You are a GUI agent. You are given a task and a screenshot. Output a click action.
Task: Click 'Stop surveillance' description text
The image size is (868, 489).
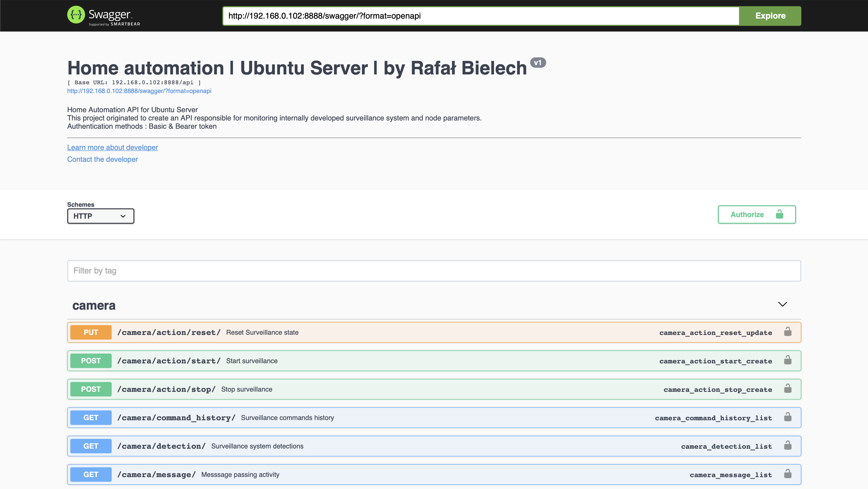[247, 389]
